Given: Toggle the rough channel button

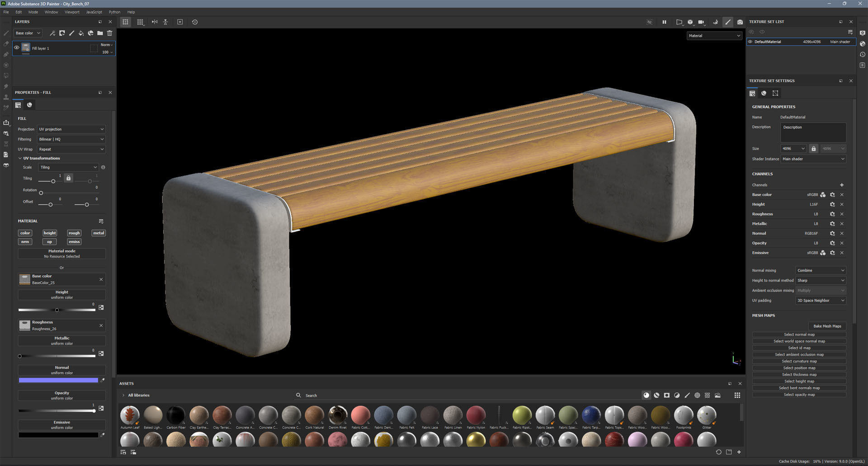Looking at the screenshot, I should coord(74,233).
